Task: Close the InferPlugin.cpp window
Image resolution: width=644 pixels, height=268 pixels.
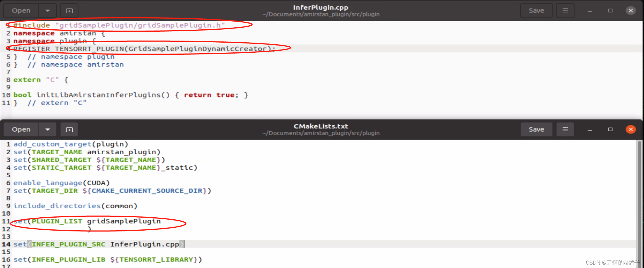Action: click(x=631, y=11)
